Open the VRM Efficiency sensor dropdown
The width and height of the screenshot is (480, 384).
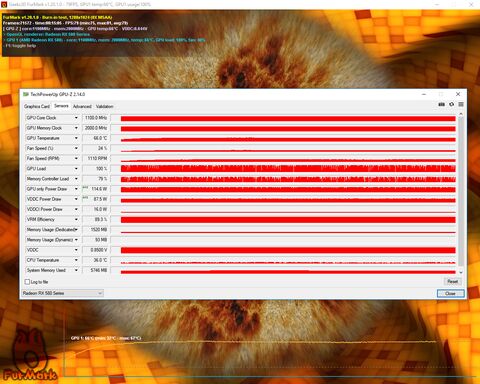click(x=76, y=220)
